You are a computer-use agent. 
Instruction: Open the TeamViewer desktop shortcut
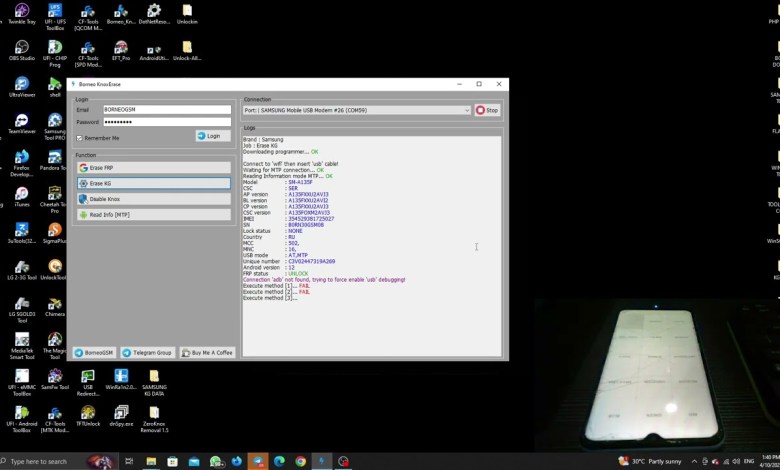click(x=22, y=121)
